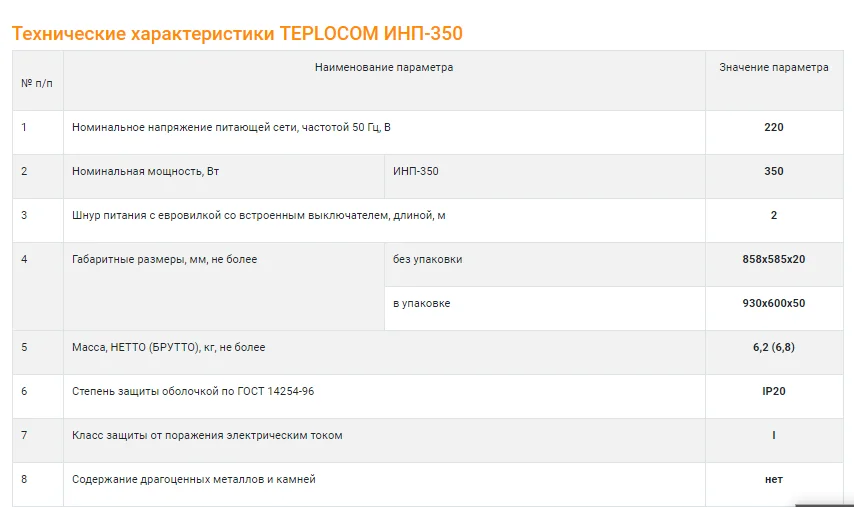The width and height of the screenshot is (854, 507).
Task: Click the "ИНП-350" model cell in the table
Action: 415,171
